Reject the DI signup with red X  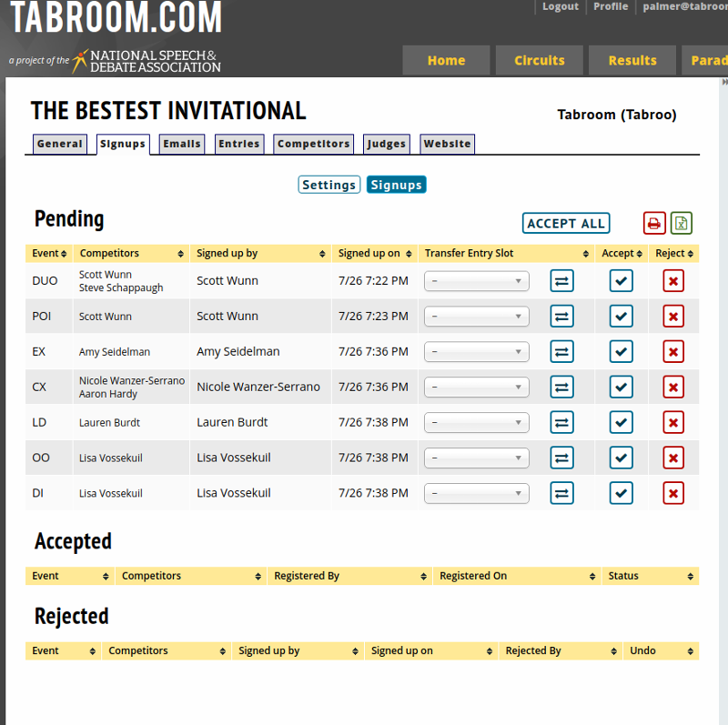click(x=673, y=494)
